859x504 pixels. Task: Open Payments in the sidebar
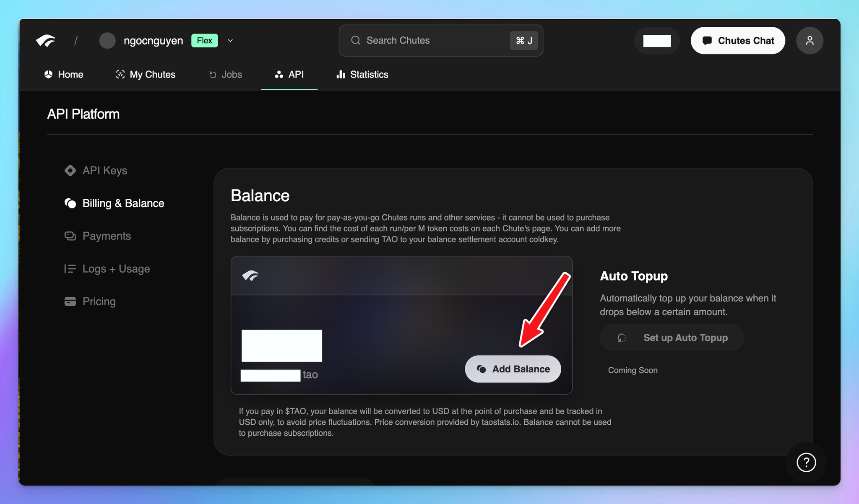click(107, 236)
